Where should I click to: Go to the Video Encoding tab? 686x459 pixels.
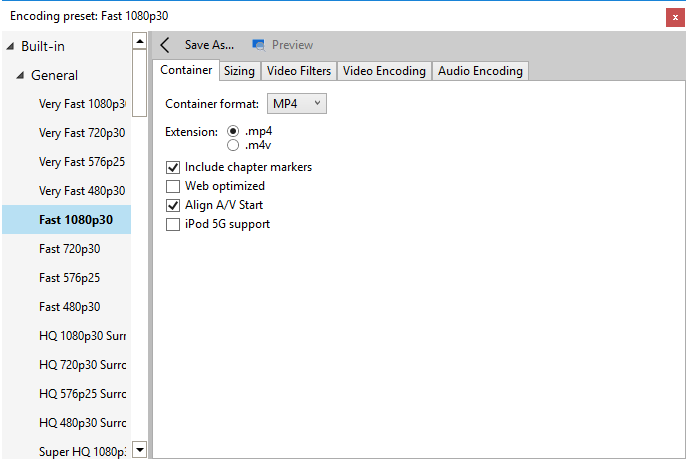click(384, 71)
